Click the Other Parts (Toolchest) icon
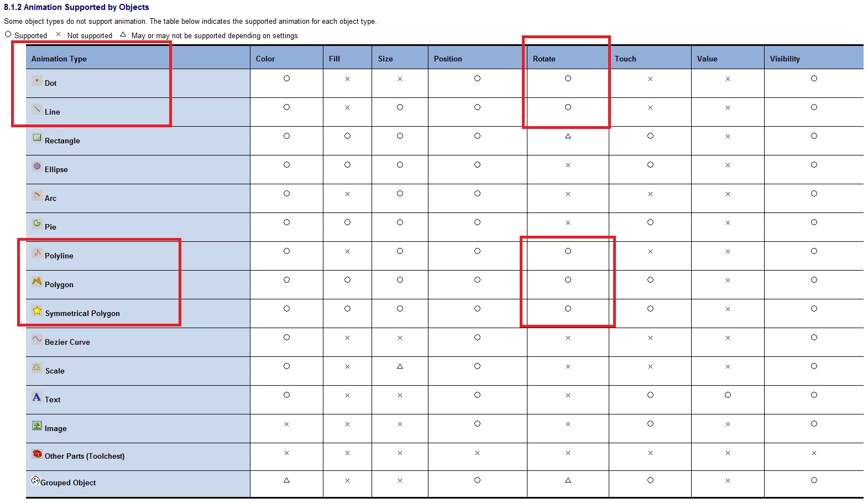This screenshot has width=868, height=503. 37,454
